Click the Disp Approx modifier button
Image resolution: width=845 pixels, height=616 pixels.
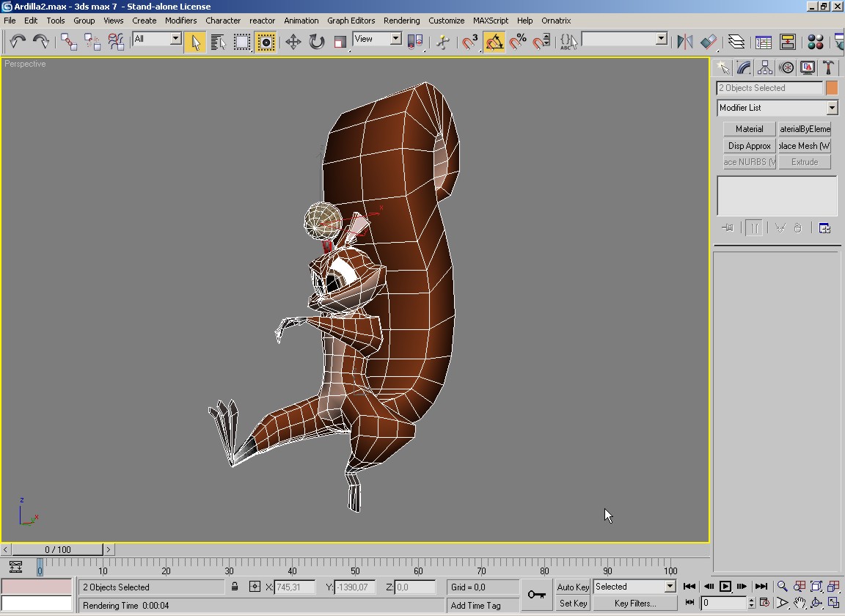tap(749, 146)
